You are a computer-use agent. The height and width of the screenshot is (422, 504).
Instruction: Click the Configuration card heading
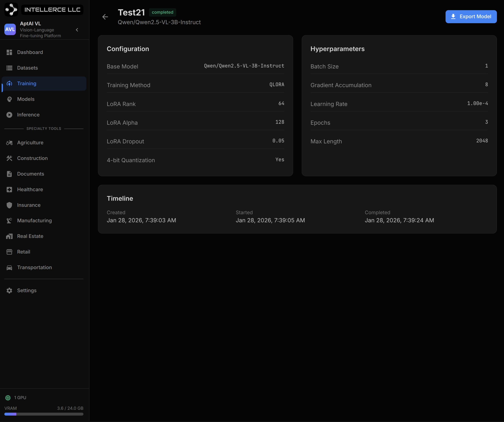[x=128, y=49]
